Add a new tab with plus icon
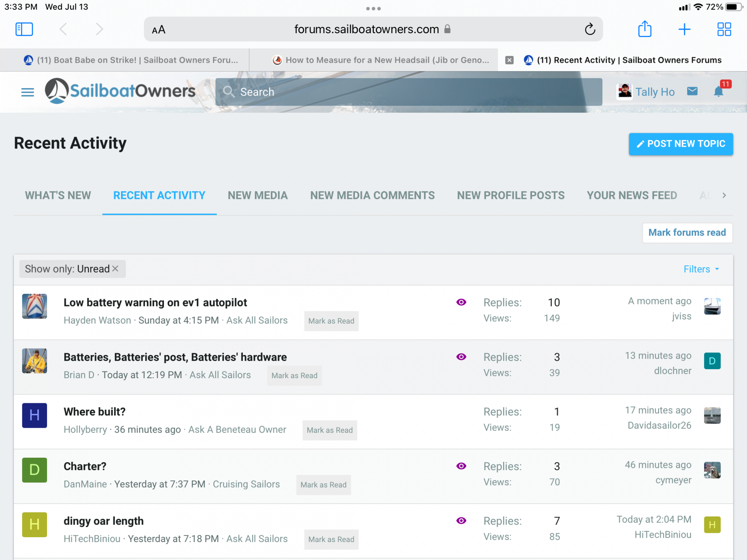The image size is (747, 560). click(x=684, y=29)
